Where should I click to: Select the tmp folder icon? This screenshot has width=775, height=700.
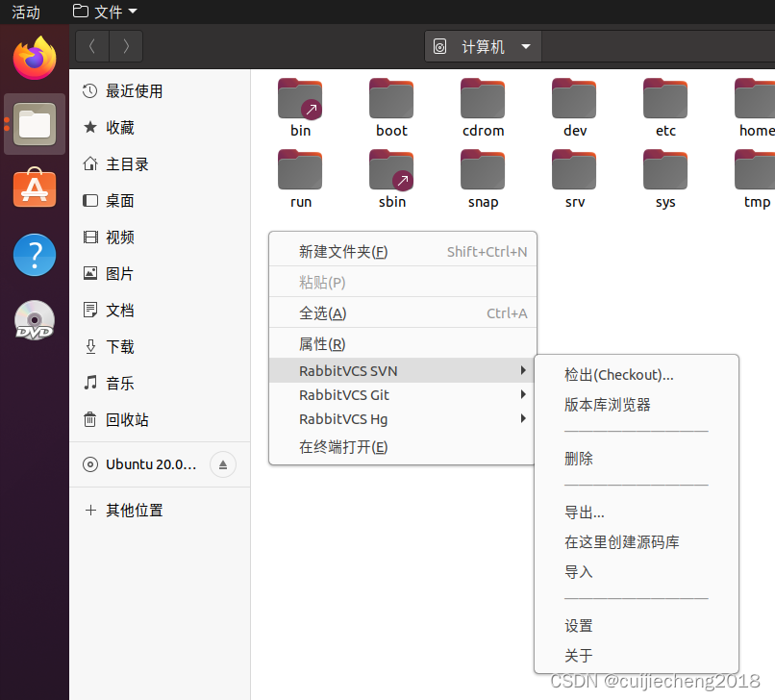point(755,170)
